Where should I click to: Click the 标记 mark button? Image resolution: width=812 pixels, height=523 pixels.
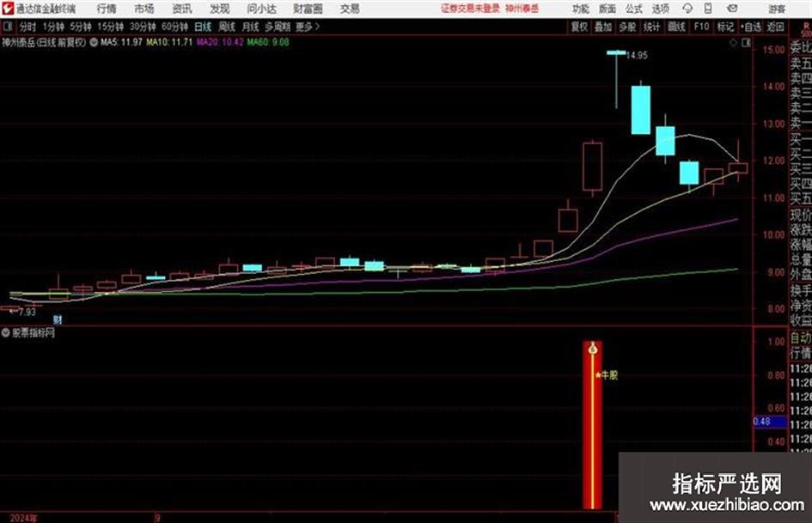coord(725,27)
